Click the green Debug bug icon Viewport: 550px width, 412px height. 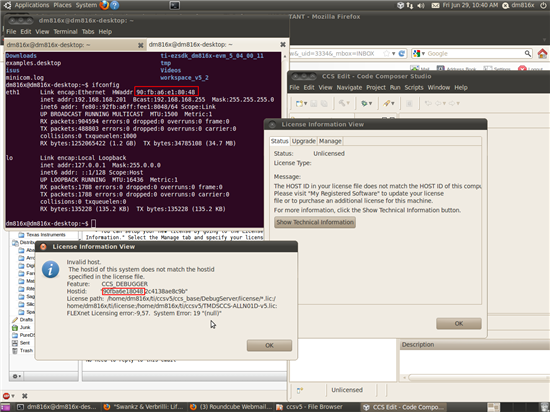[364, 103]
